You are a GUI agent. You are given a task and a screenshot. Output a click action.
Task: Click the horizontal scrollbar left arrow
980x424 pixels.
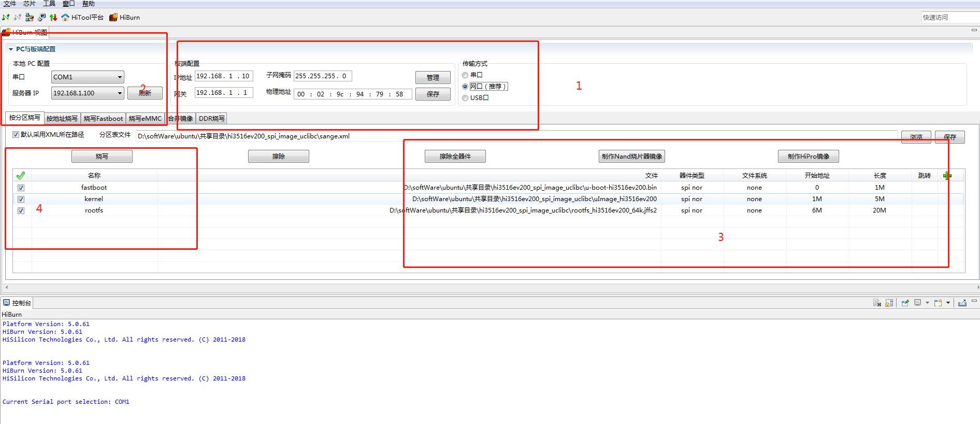(6, 287)
